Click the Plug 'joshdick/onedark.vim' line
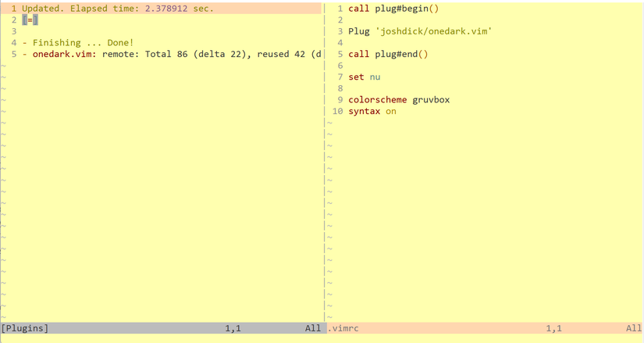644x343 pixels. coord(420,32)
